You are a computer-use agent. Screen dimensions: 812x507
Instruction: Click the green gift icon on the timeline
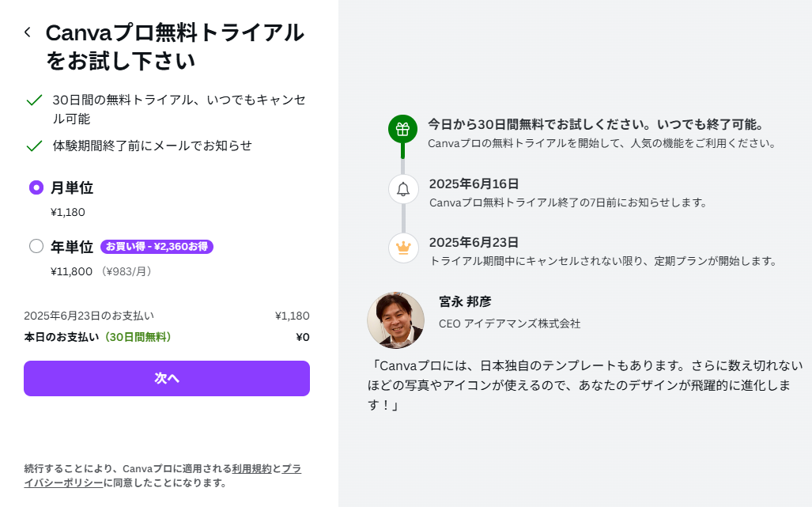403,129
